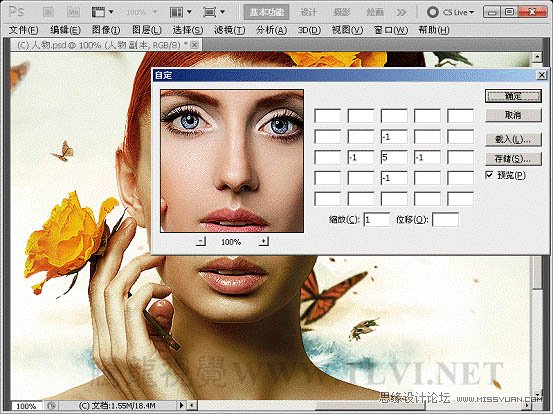This screenshot has width=553, height=414.
Task: Click 存储(S)... to save the kernel
Action: [513, 159]
